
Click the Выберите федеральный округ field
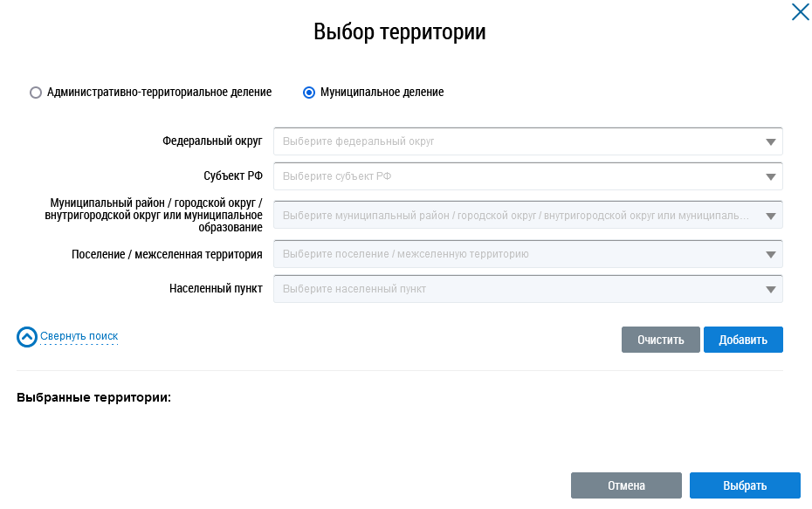[x=515, y=141]
